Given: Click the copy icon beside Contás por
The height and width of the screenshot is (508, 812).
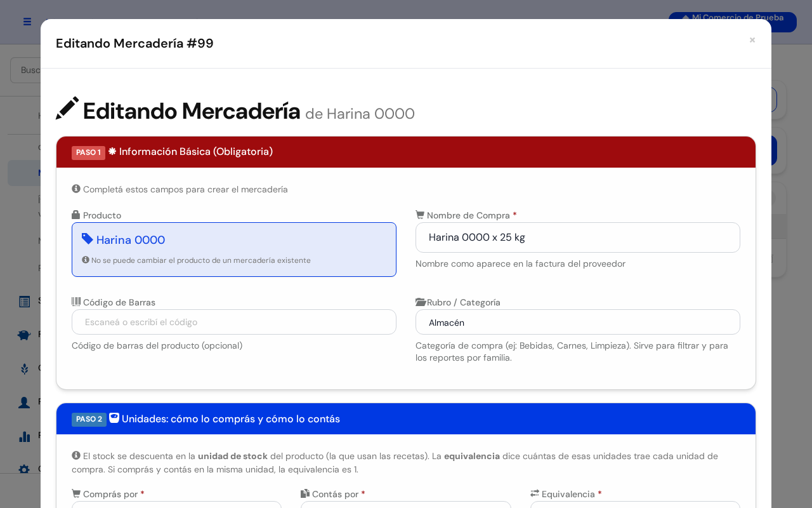Looking at the screenshot, I should click(x=305, y=493).
